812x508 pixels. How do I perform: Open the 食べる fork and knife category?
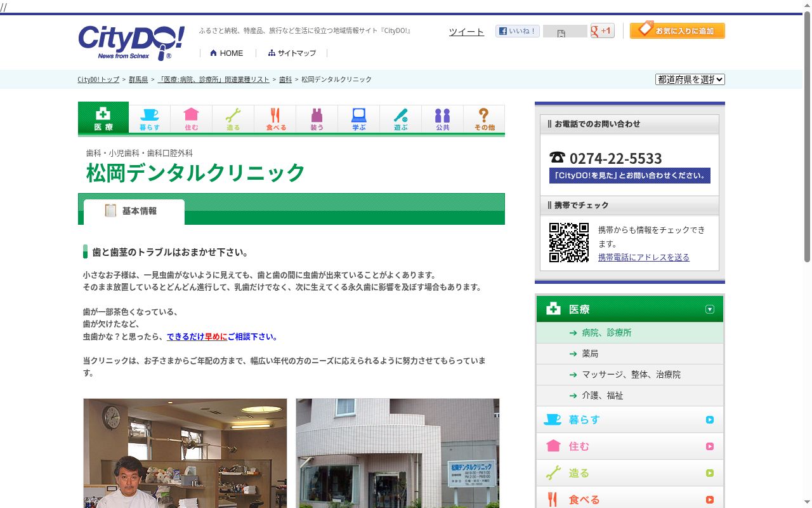click(275, 119)
